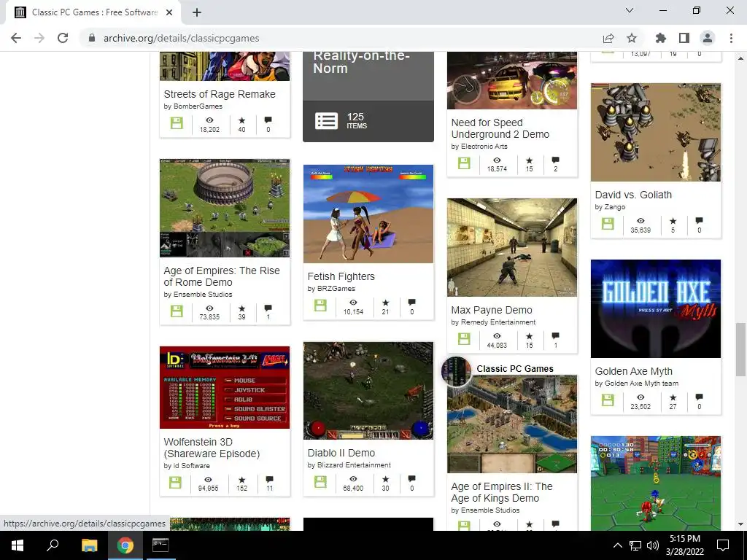Open Command Prompt from taskbar
Viewport: 747px width, 560px height.
(160, 545)
